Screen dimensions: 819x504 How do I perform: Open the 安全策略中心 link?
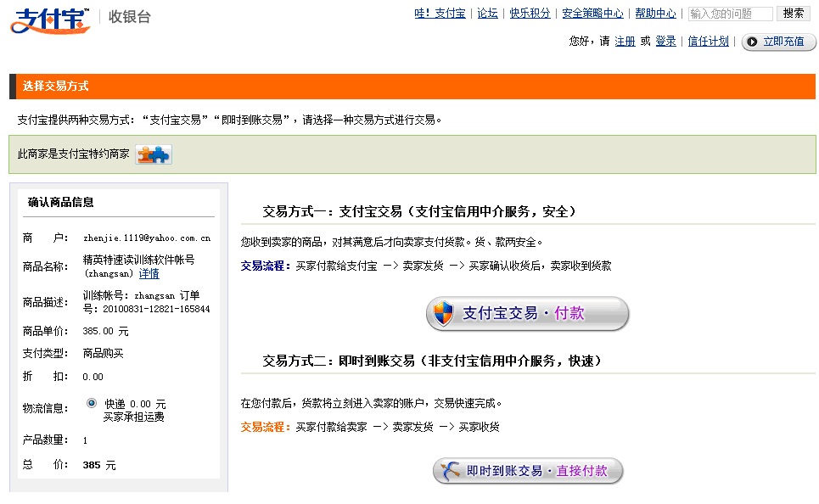[x=592, y=14]
